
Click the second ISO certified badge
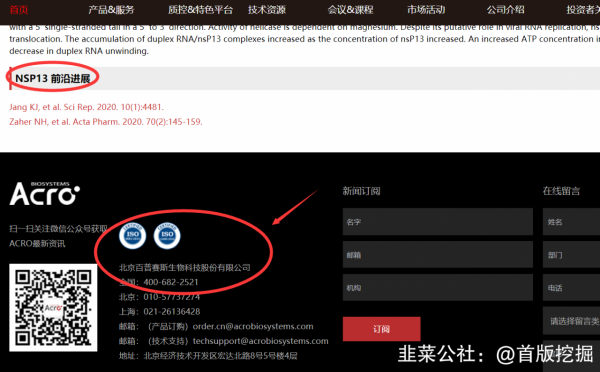tap(167, 235)
